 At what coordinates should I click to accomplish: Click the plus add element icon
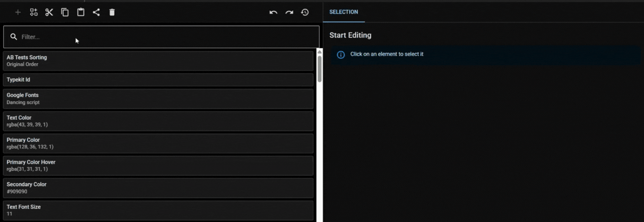click(x=18, y=12)
